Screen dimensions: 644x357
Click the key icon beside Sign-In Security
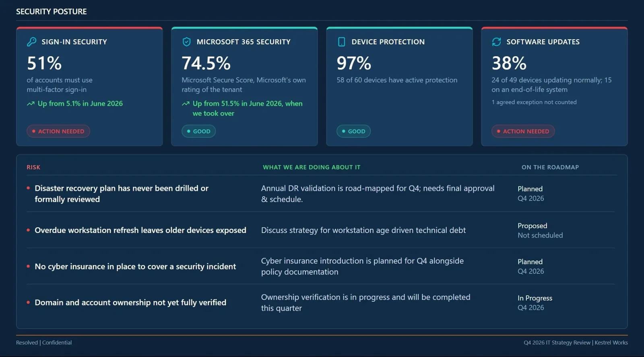point(31,42)
